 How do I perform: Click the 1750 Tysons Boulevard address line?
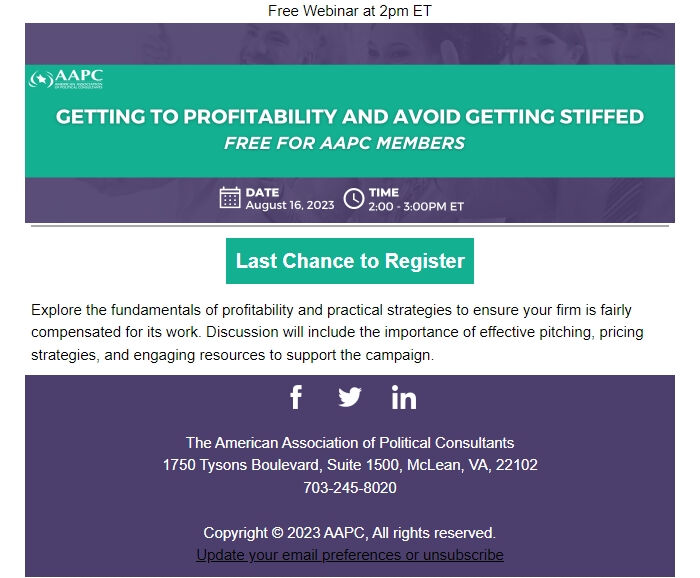click(x=350, y=465)
